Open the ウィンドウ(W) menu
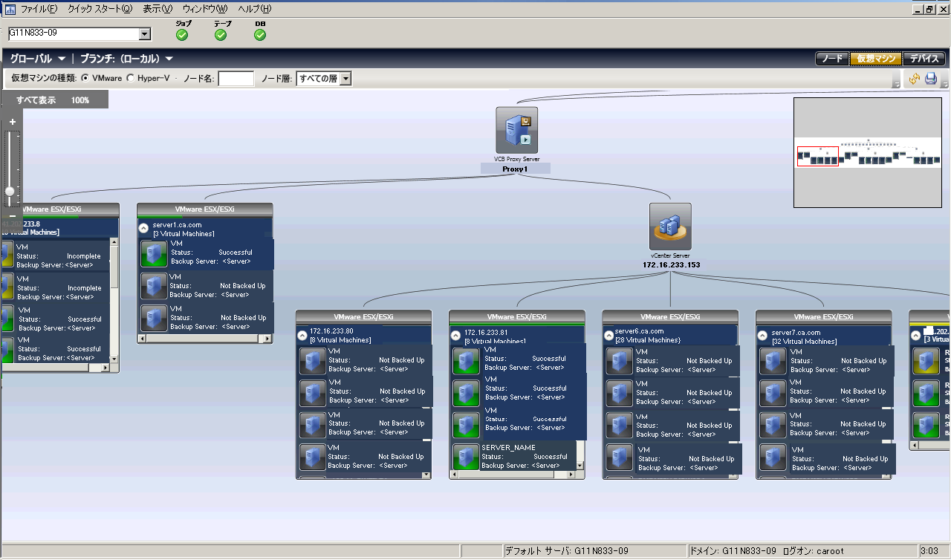The width and height of the screenshot is (951, 560). [205, 9]
